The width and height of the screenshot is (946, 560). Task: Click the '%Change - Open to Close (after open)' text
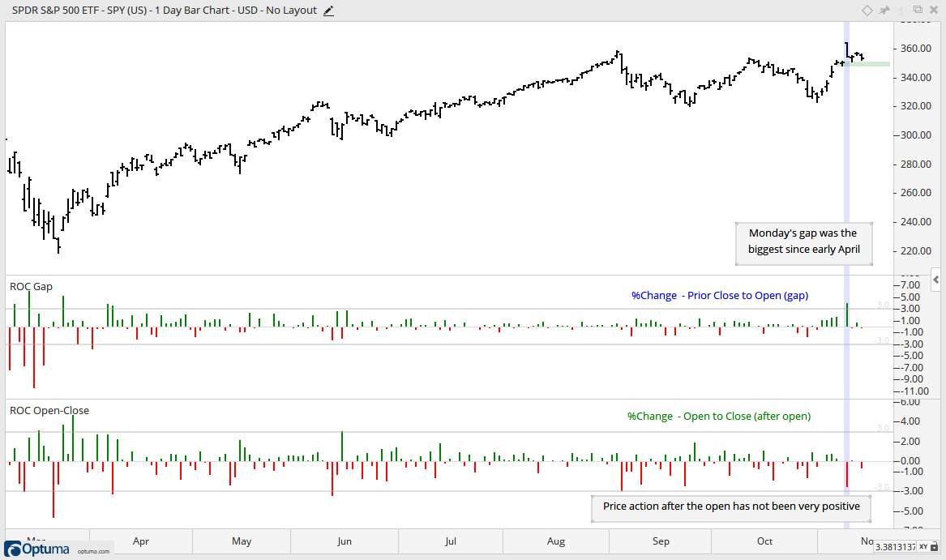point(719,417)
